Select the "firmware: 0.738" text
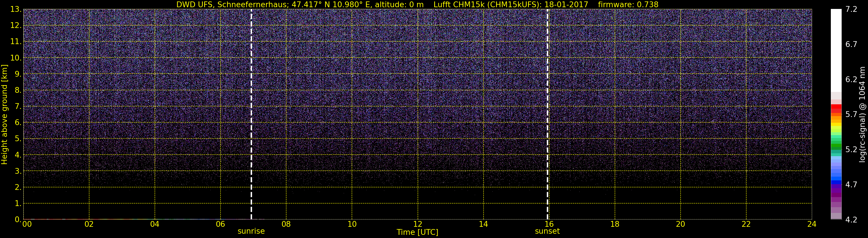This screenshot has height=238, width=868. click(628, 5)
